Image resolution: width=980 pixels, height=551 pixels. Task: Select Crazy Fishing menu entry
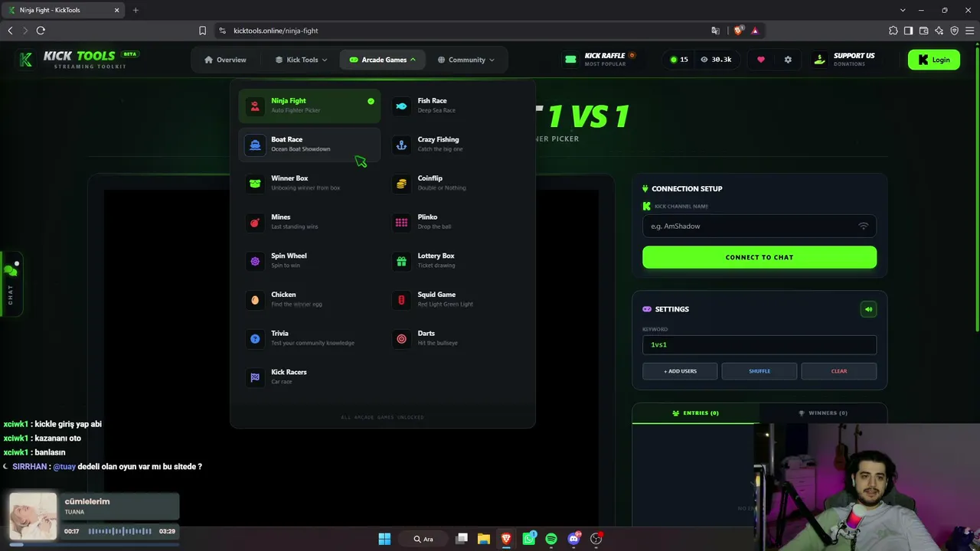[456, 144]
